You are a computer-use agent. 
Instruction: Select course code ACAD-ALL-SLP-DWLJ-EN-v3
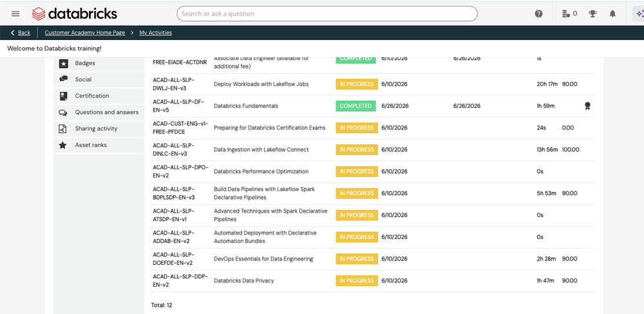174,84
